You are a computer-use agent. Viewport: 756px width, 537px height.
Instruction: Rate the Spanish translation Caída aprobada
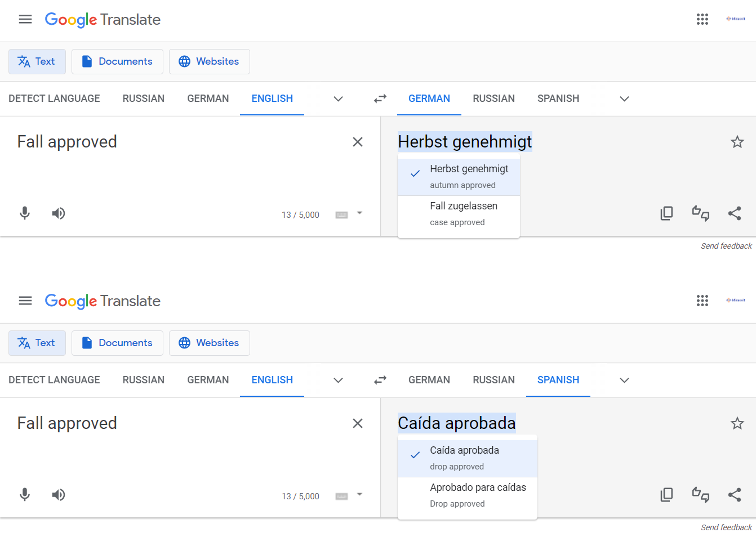click(701, 495)
